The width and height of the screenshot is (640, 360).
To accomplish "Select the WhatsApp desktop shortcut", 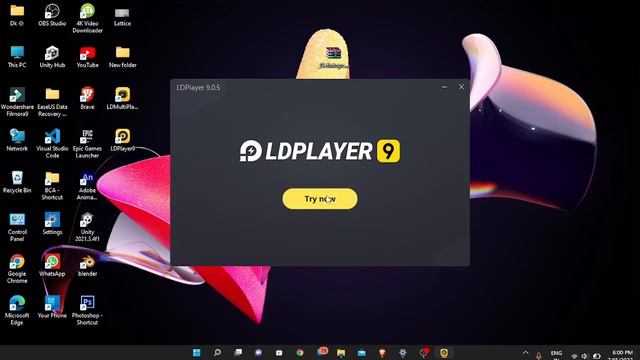I will (x=52, y=265).
